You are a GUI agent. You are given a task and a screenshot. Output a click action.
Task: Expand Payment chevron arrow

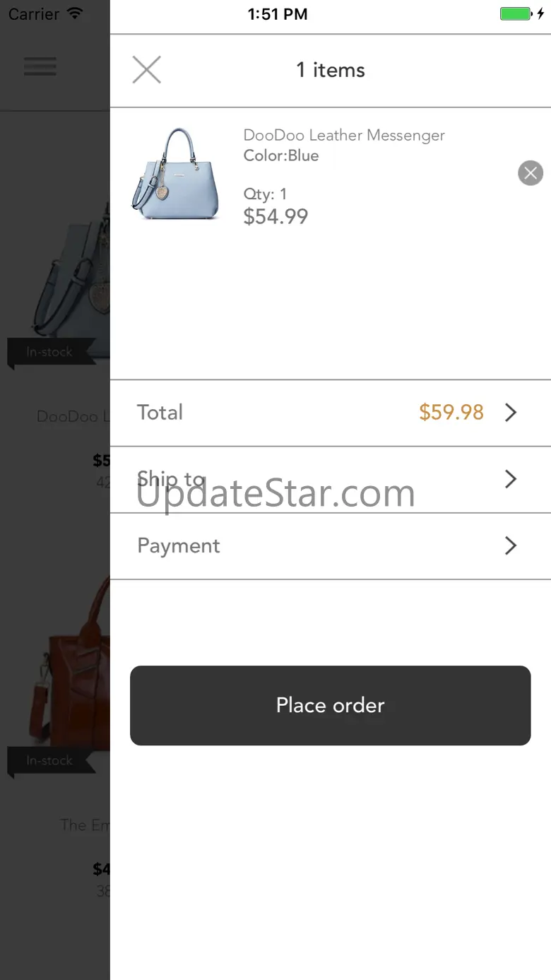[x=511, y=545]
